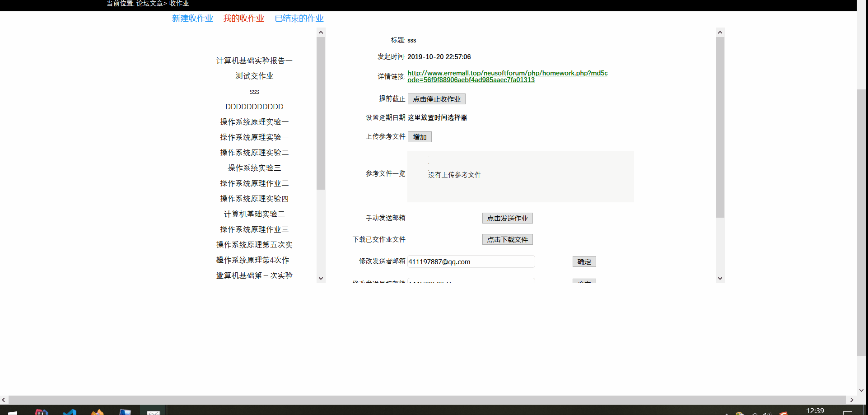
Task: Click the SVG window button on the taskbar
Action: pyautogui.click(x=154, y=411)
